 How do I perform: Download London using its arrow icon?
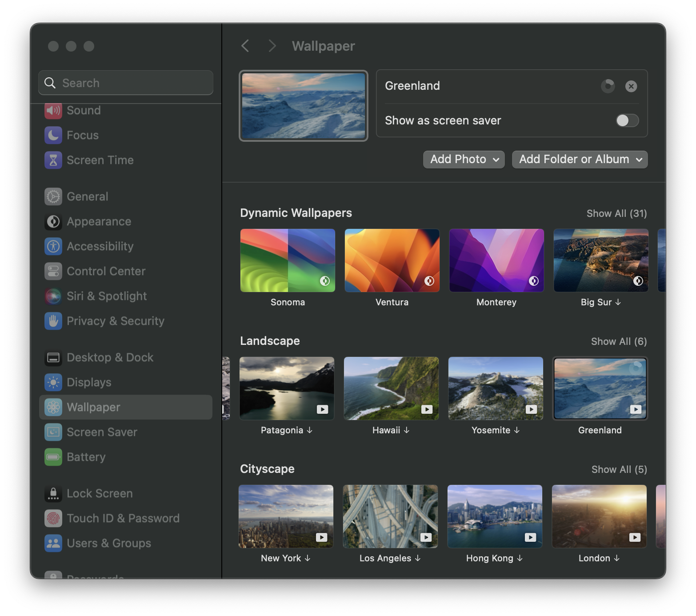tap(617, 558)
